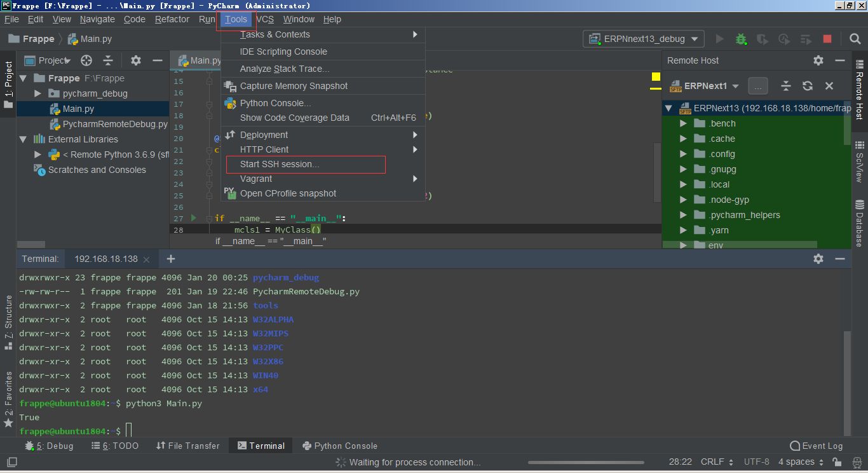
Task: Collapse the Frappe root folder
Action: 23,78
